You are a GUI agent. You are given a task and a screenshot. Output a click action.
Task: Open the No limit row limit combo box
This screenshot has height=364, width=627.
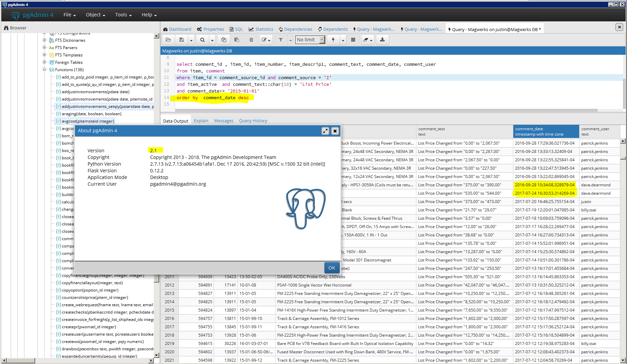[x=310, y=40]
